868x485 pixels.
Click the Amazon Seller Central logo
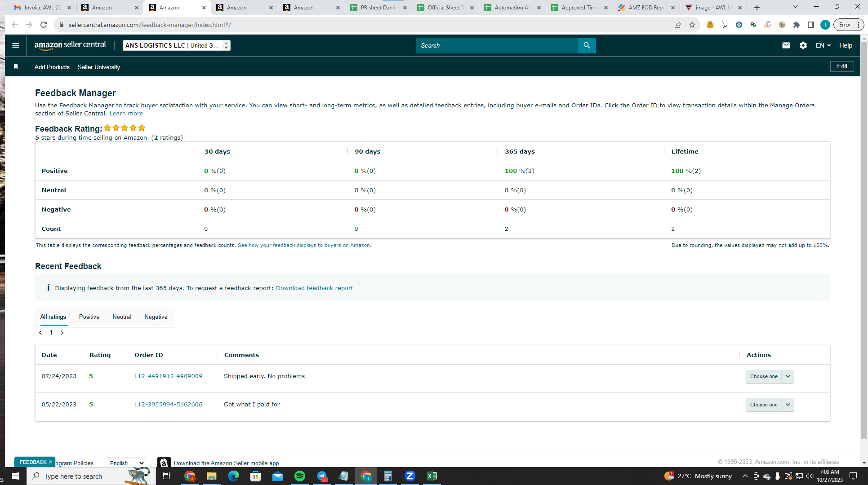70,45
